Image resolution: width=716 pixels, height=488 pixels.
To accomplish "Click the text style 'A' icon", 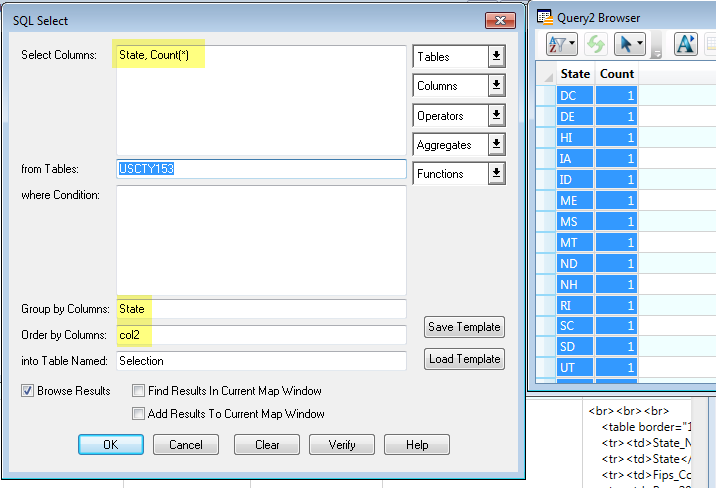I will click(x=685, y=44).
